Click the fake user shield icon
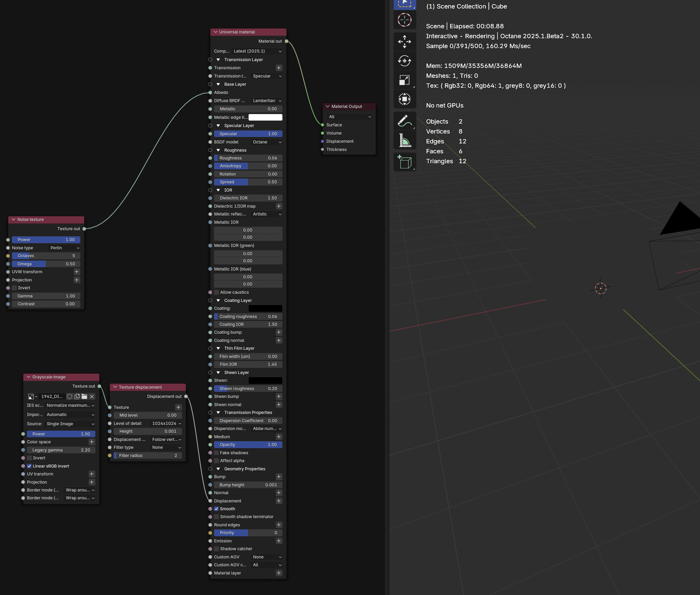This screenshot has height=595, width=700. (70, 397)
